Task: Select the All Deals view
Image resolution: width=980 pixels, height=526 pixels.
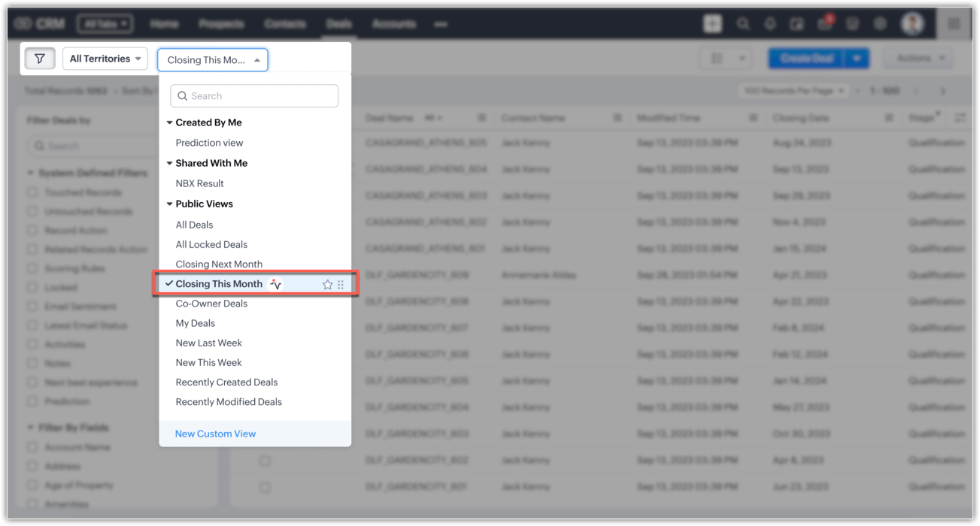Action: click(194, 225)
